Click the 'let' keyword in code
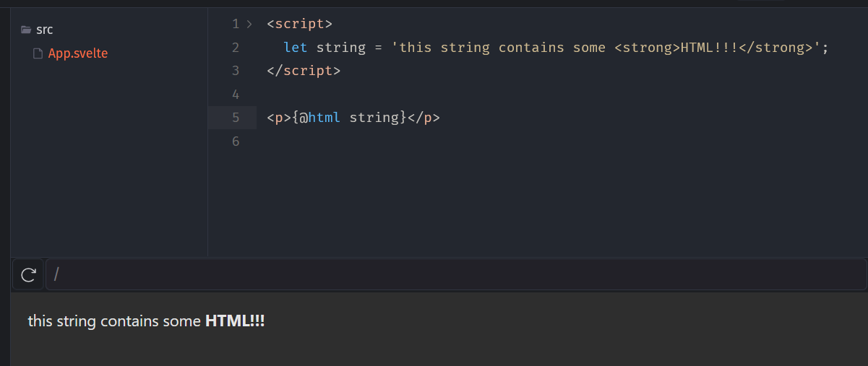 pyautogui.click(x=296, y=48)
